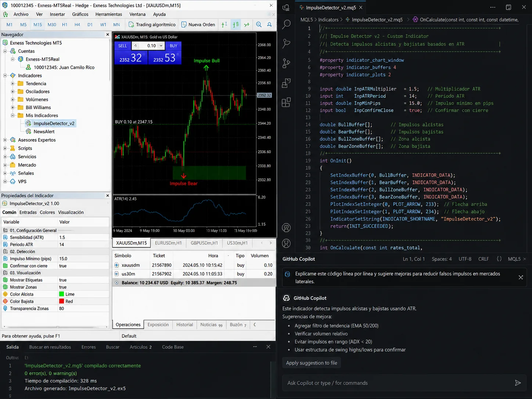The height and width of the screenshot is (399, 532).
Task: Close the Salida output panel
Action: [x=269, y=347]
